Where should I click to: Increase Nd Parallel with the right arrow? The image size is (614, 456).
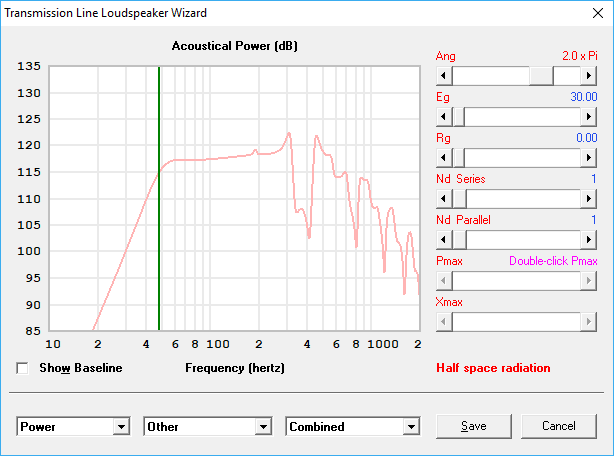point(588,240)
